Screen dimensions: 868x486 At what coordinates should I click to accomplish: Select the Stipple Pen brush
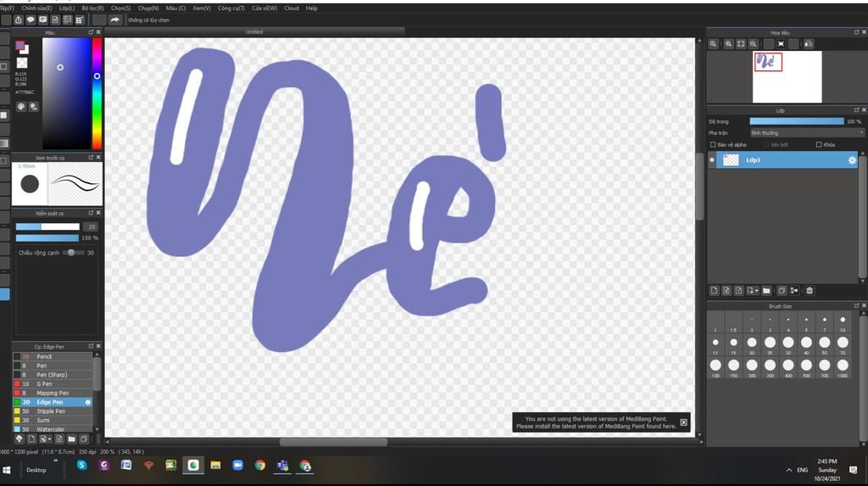point(53,411)
